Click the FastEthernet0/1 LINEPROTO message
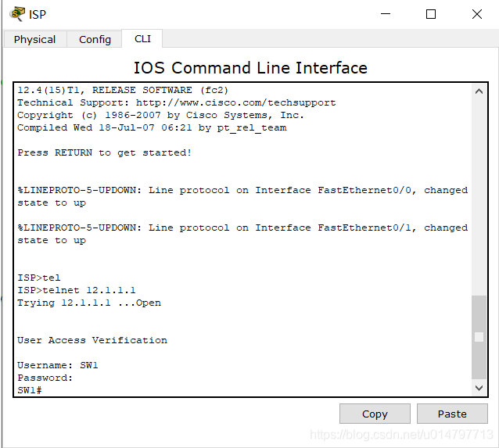 [242, 234]
